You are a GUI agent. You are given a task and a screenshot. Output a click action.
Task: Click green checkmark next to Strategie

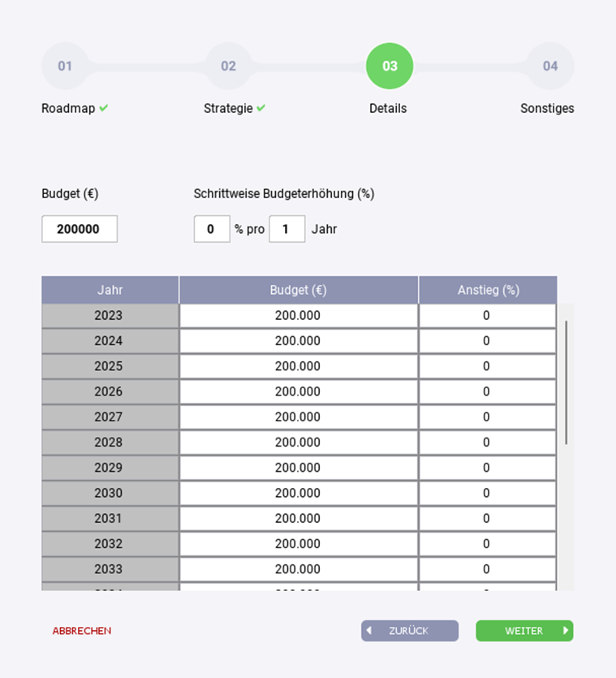click(261, 108)
